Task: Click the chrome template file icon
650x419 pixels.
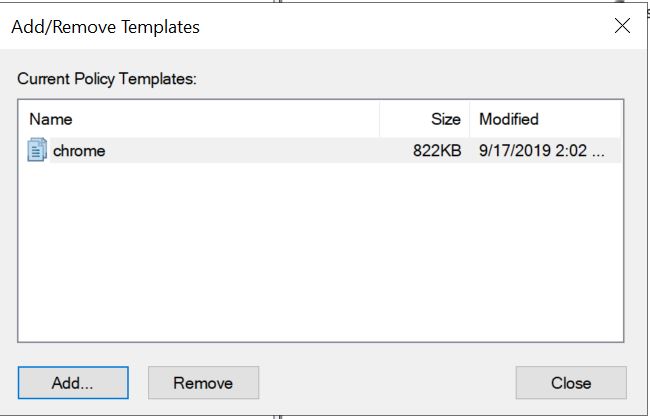Action: (x=38, y=151)
